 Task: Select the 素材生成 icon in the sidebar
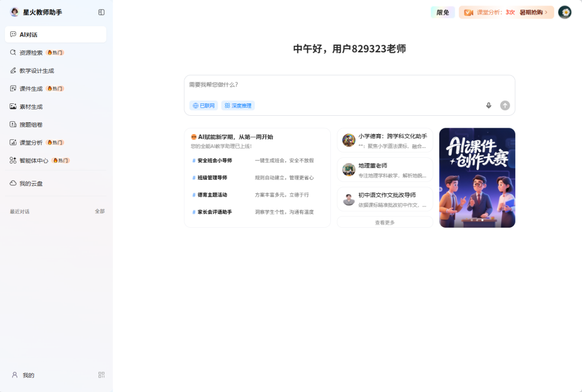click(13, 106)
